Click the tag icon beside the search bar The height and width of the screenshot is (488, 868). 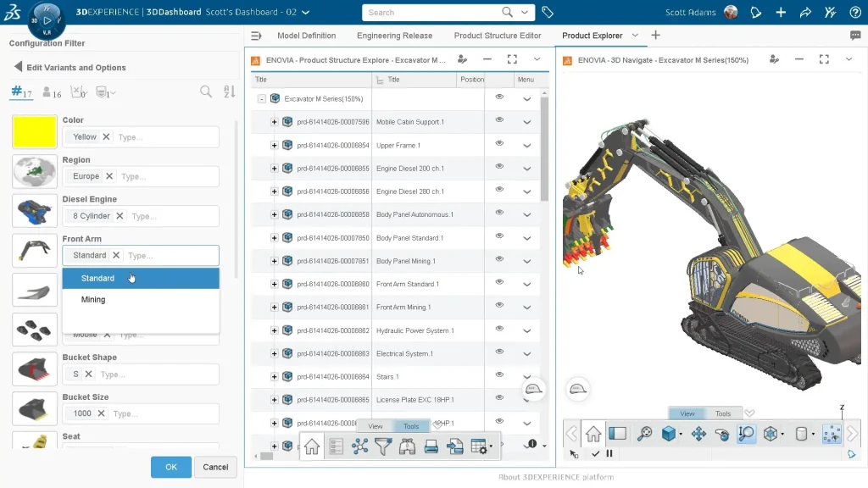(548, 13)
